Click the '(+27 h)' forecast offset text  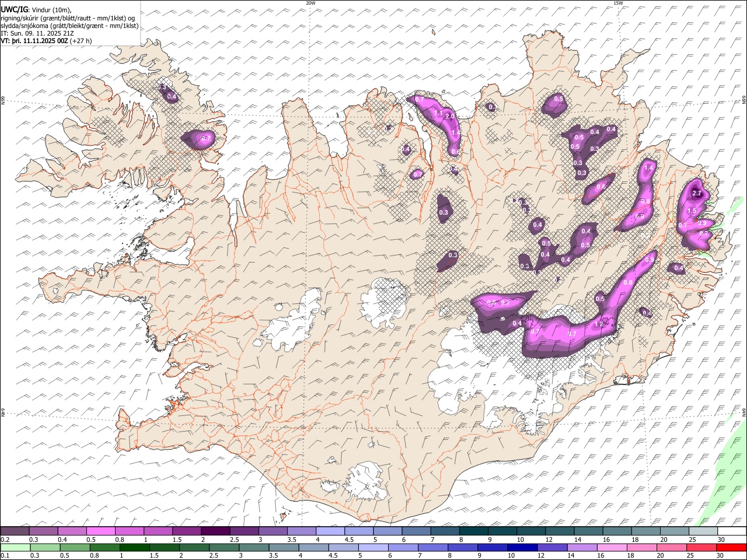[x=81, y=41]
